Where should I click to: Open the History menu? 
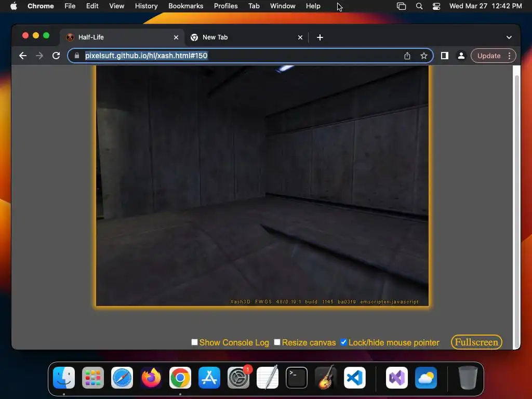pos(146,6)
